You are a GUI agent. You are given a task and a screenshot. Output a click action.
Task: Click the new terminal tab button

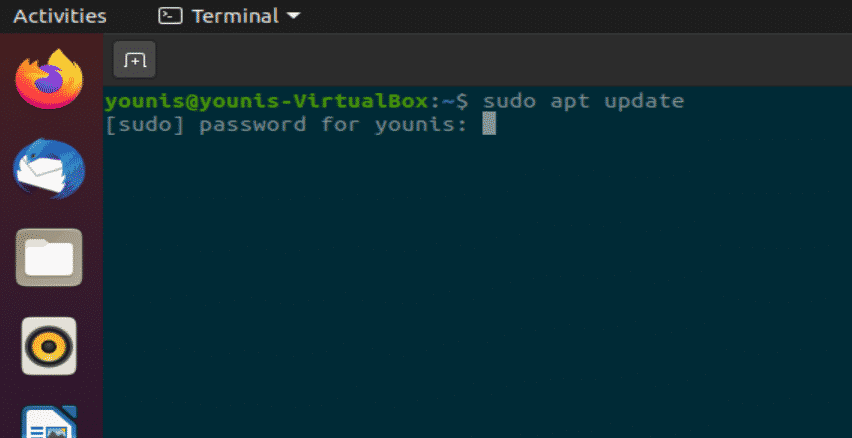click(134, 60)
